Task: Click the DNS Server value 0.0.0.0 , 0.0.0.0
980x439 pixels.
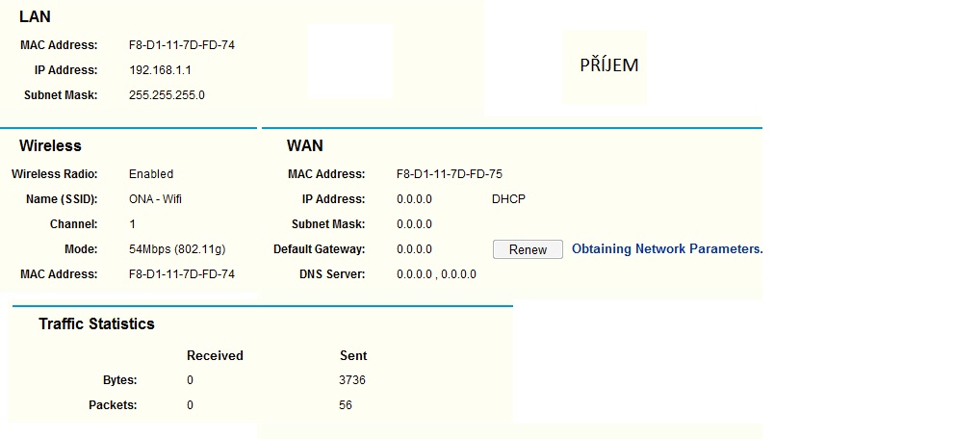Action: coord(436,274)
